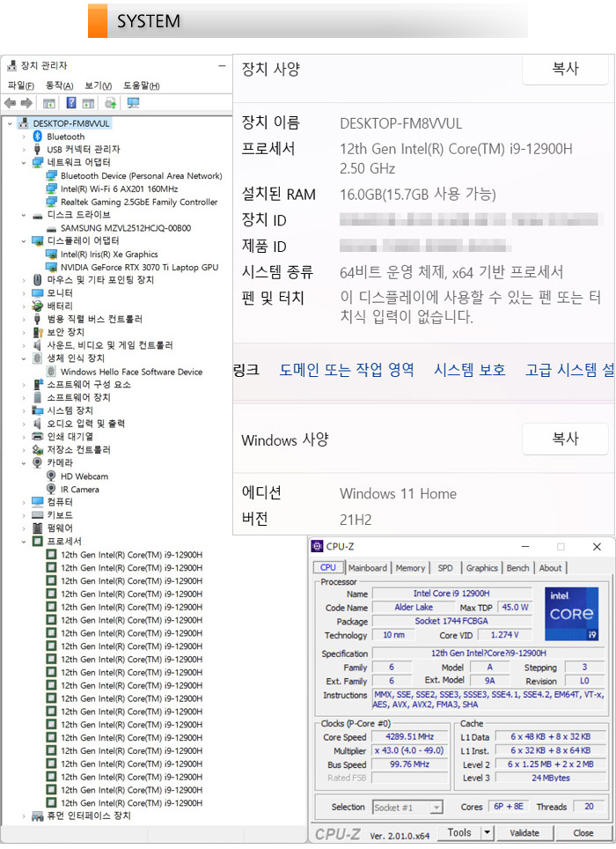
Task: Expand the 모니터 category
Action: [x=23, y=293]
